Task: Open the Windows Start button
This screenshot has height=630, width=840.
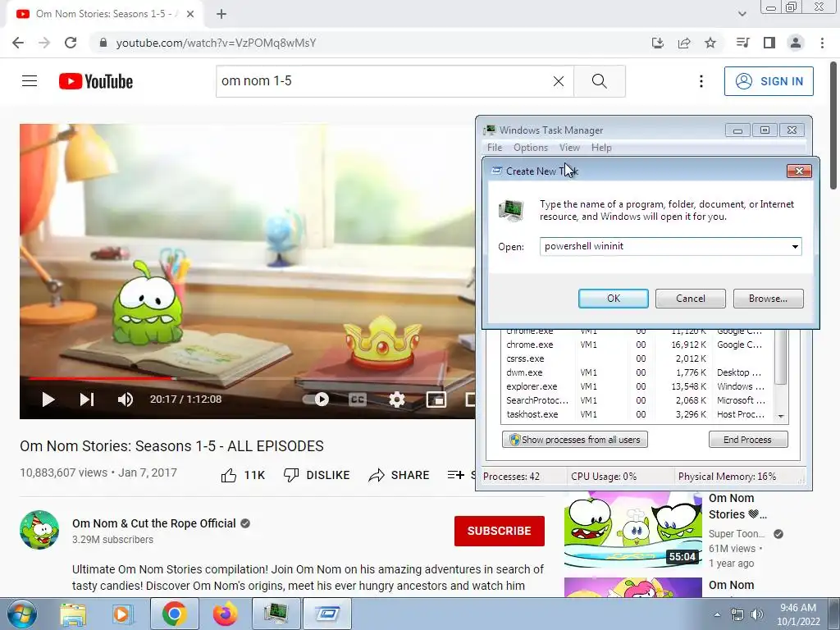Action: 22,614
